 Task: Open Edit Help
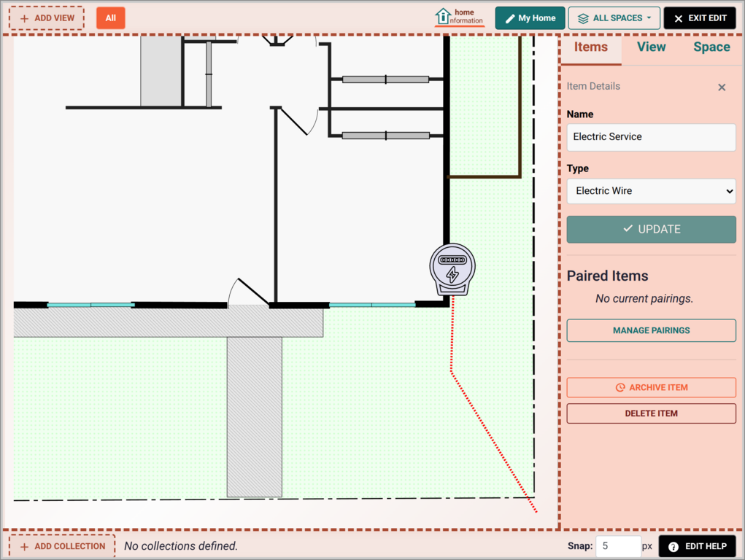coord(697,547)
